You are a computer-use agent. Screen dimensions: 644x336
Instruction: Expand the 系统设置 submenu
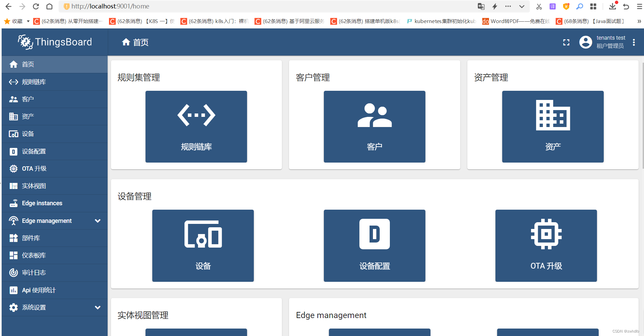click(x=98, y=307)
